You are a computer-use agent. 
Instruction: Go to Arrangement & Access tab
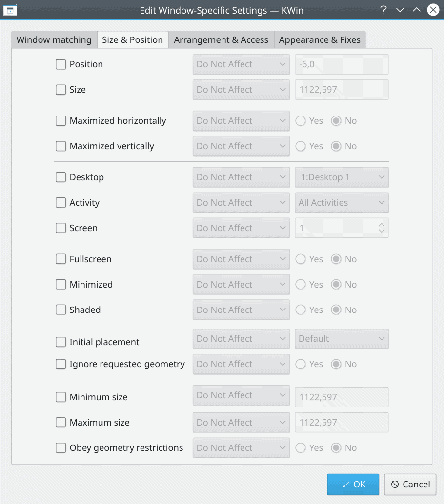pyautogui.click(x=221, y=40)
